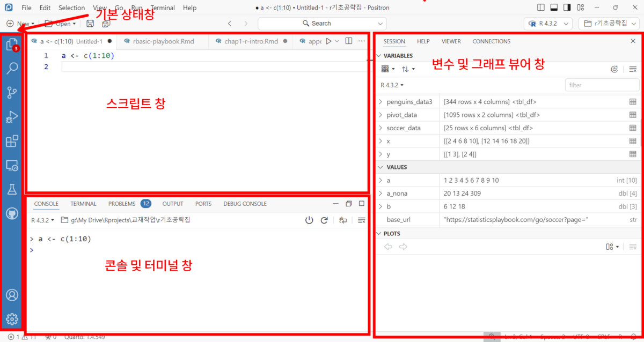The width and height of the screenshot is (644, 342).
Task: Switch to the TERMINAL tab
Action: tap(83, 204)
